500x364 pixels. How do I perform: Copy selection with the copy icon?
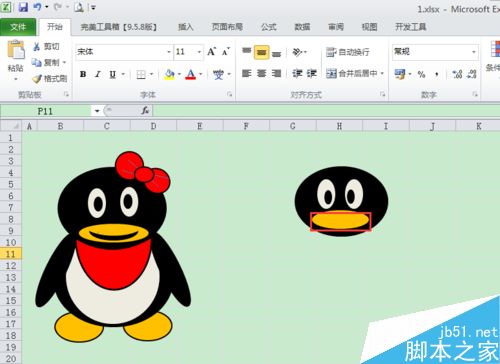(36, 62)
